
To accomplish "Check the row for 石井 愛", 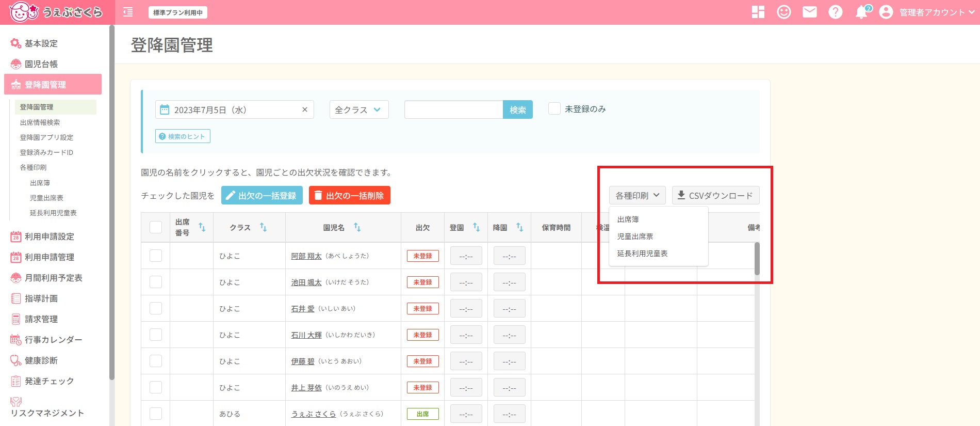I will [x=156, y=308].
